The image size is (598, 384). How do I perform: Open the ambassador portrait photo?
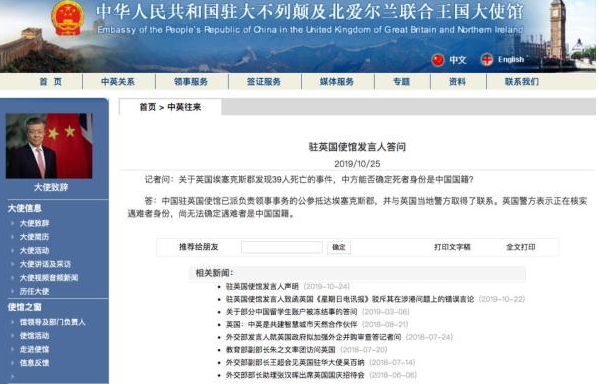click(x=49, y=146)
